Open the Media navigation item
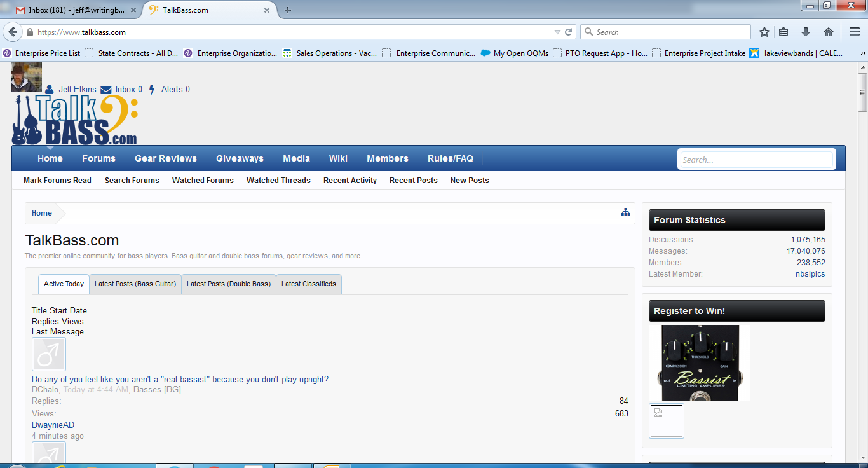Viewport: 868px width, 468px height. (x=297, y=158)
